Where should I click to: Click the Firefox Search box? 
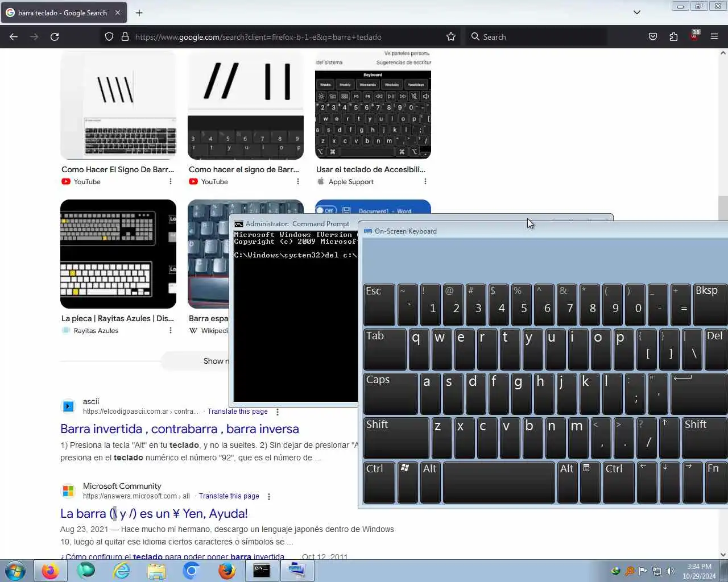coord(537,37)
